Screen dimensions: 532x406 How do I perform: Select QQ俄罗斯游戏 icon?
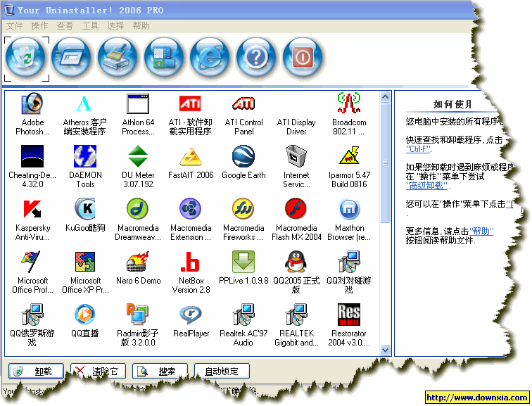click(x=32, y=315)
